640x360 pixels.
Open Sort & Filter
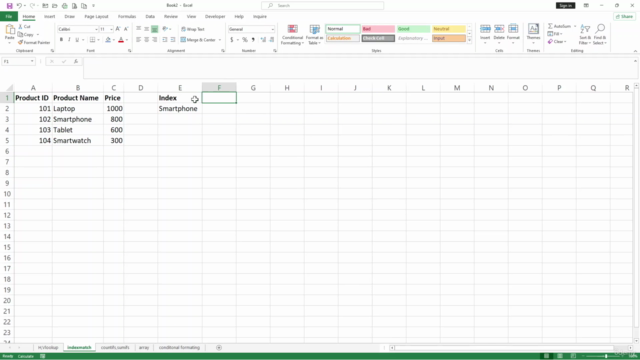(584, 34)
